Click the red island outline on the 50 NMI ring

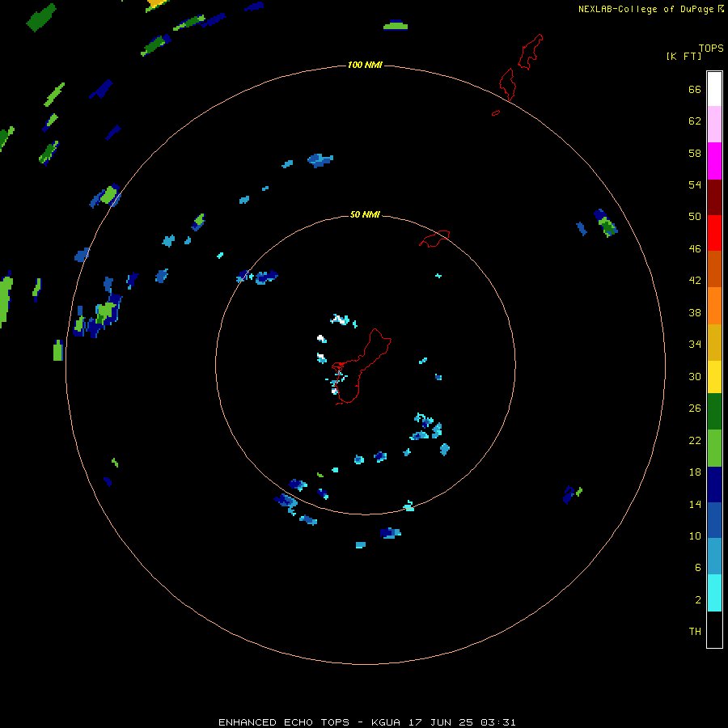[x=434, y=239]
